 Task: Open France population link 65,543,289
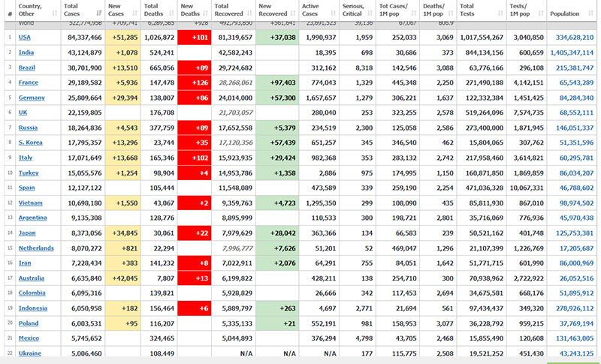(x=576, y=83)
